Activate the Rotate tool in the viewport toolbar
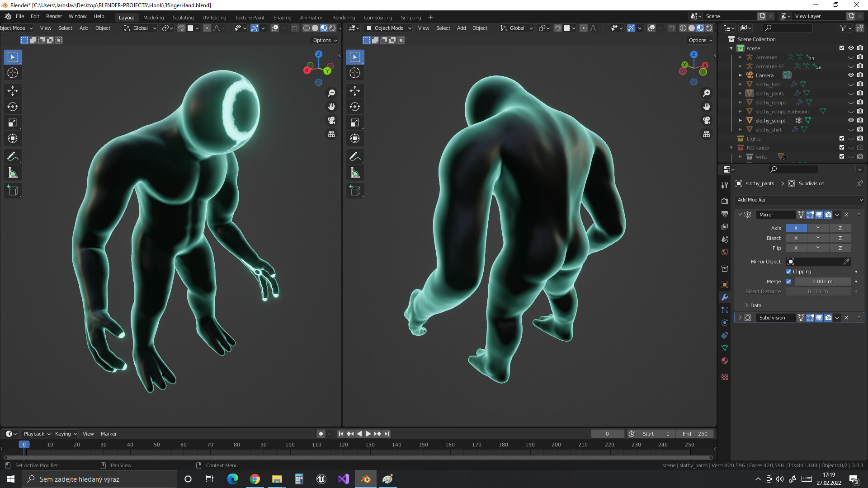The width and height of the screenshot is (868, 488). 13,107
